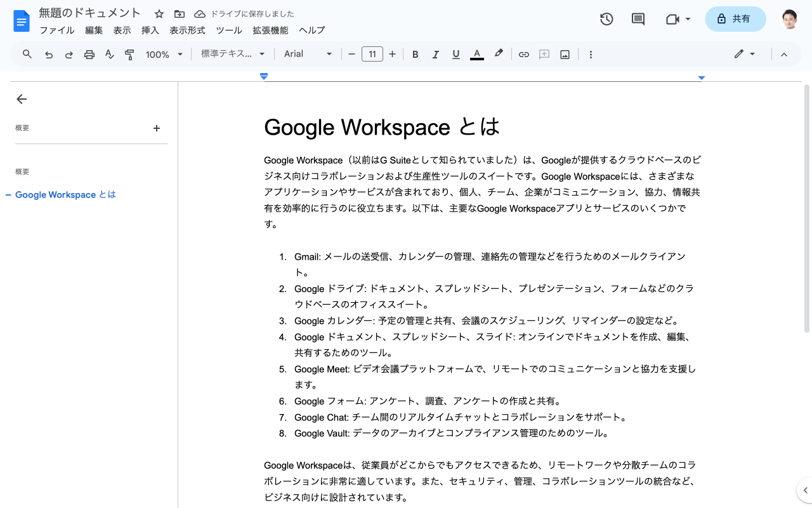This screenshot has height=508, width=812.
Task: Click ドライブに保存しました status text
Action: click(252, 14)
